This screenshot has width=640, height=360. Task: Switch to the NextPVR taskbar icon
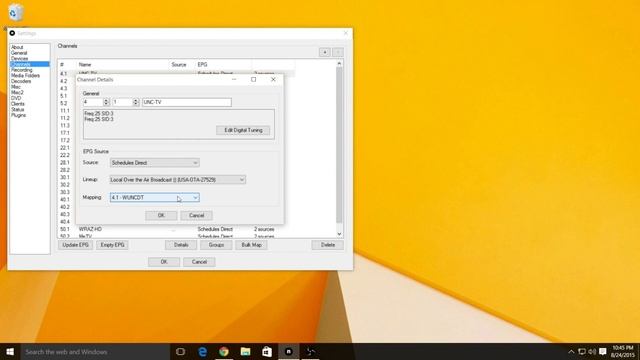(289, 351)
